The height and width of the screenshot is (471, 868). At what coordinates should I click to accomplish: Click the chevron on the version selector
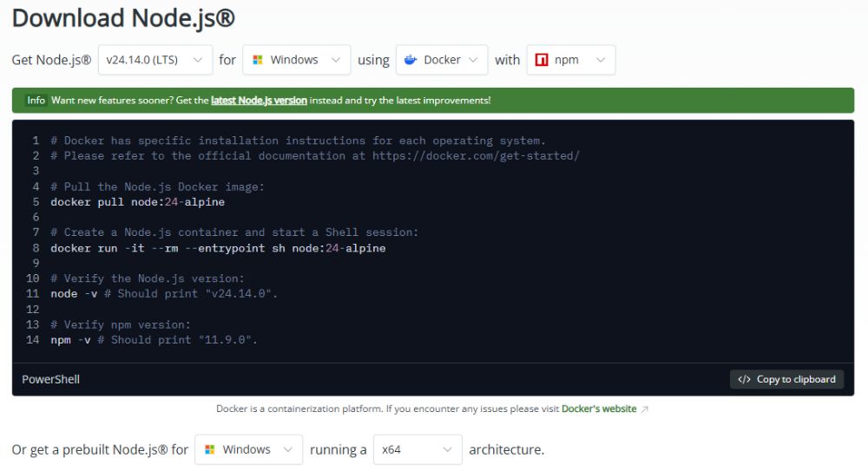(198, 60)
